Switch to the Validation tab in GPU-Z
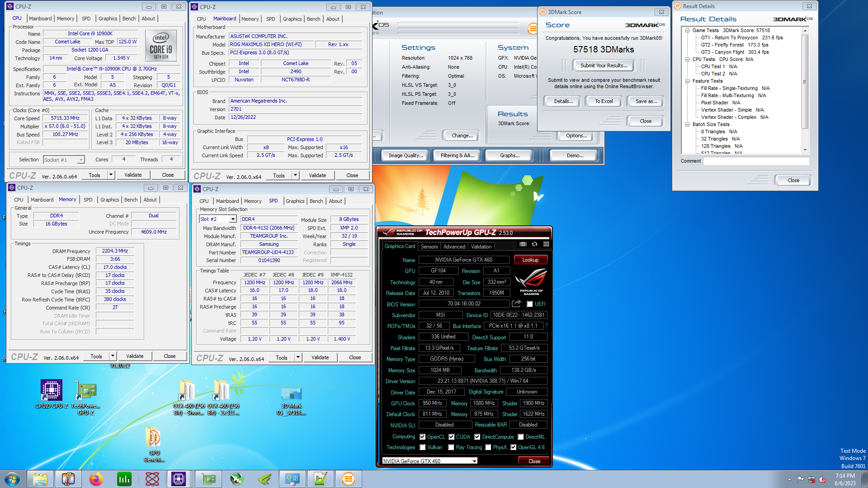Viewport: 868px width, 488px height. (481, 247)
